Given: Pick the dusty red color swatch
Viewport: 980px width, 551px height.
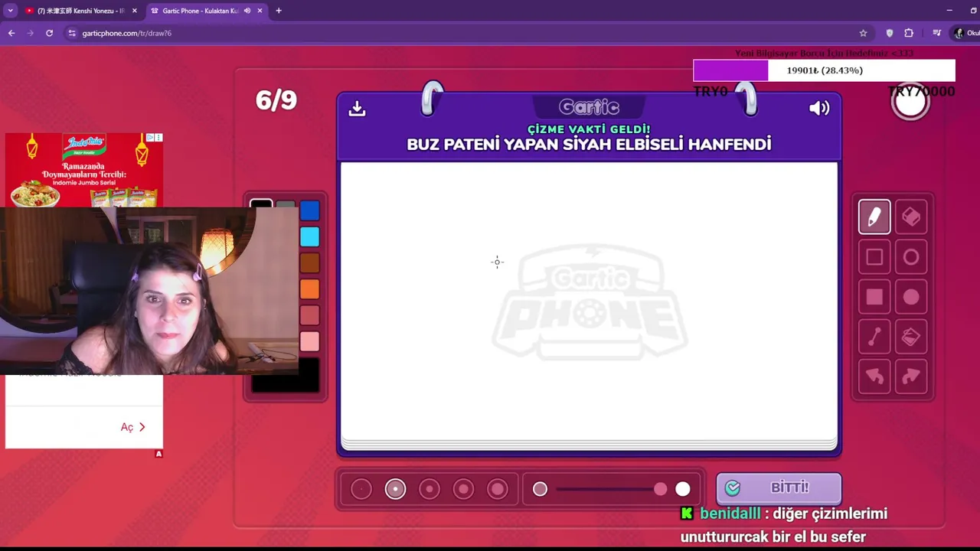Looking at the screenshot, I should [309, 315].
